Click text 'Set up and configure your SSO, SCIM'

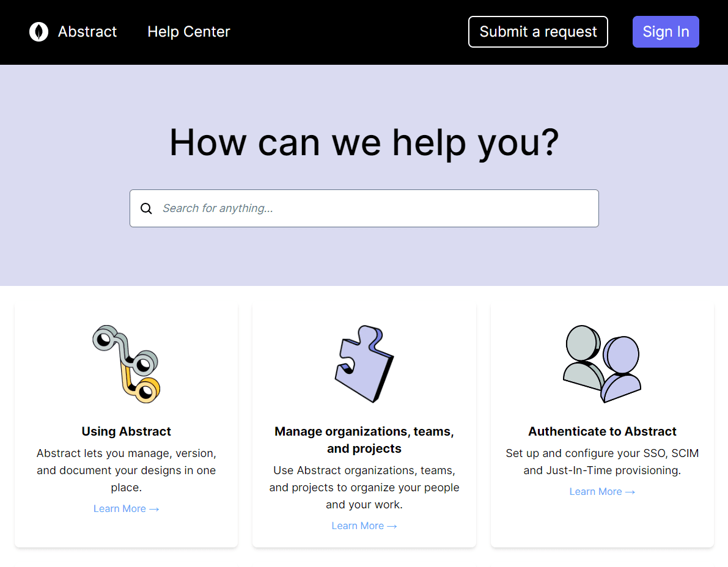602,453
